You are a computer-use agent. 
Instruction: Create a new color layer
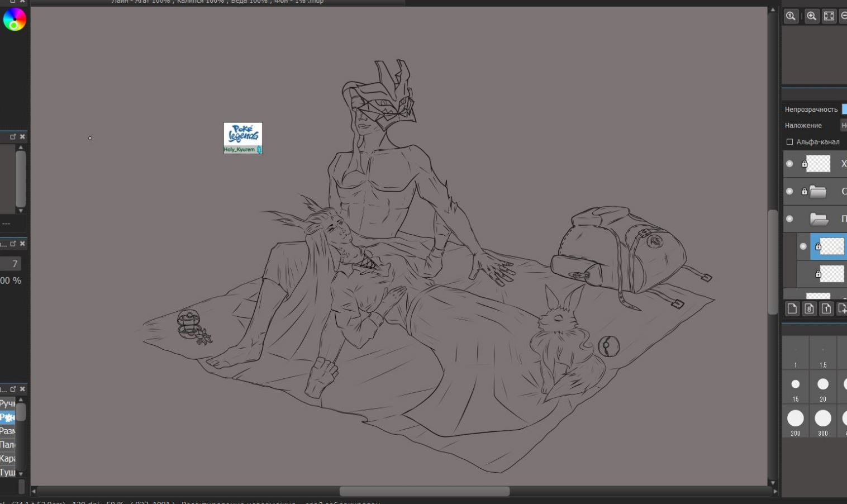pyautogui.click(x=792, y=308)
